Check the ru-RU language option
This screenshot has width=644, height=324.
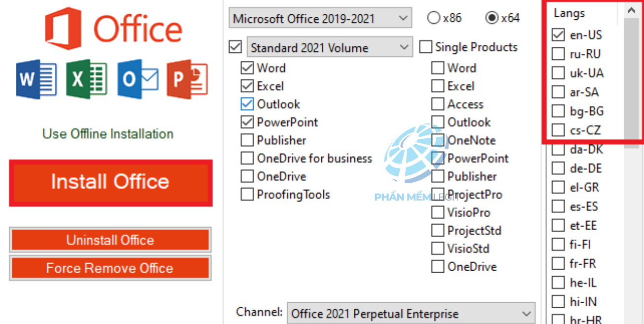coord(558,54)
